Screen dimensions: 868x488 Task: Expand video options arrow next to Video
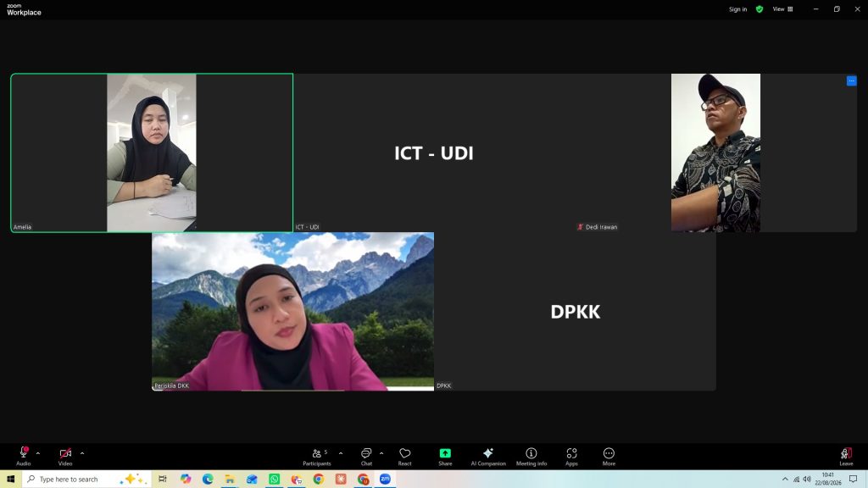point(82,453)
